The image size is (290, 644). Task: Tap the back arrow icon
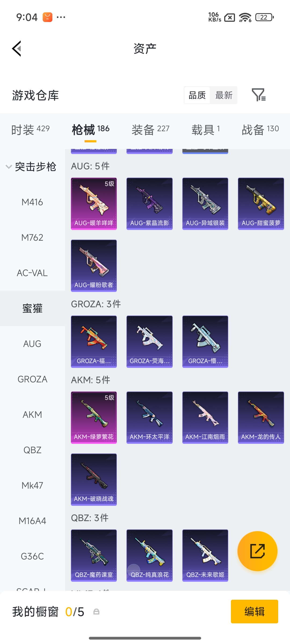click(17, 49)
